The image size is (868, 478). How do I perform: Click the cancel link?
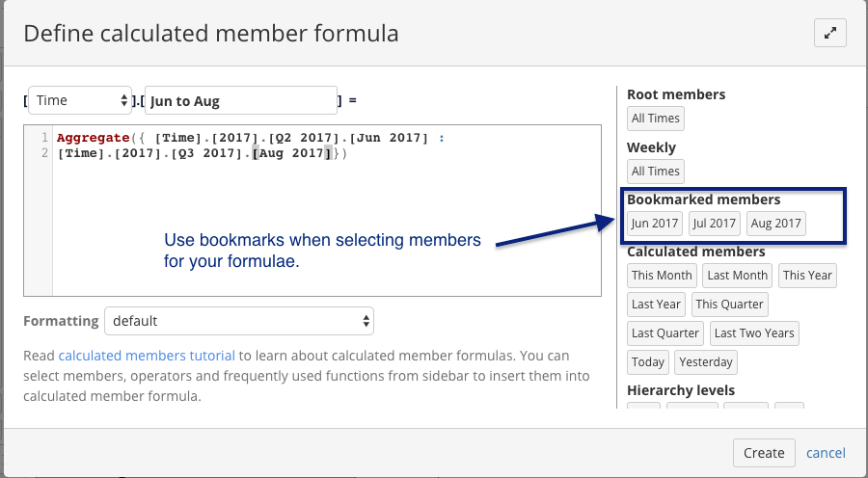(826, 453)
